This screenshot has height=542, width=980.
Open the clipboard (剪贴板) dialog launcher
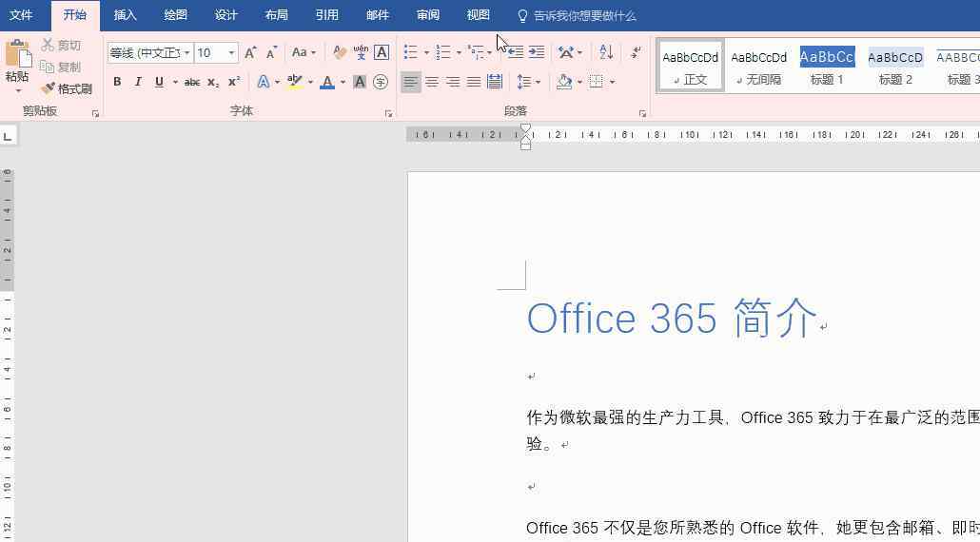[96, 114]
